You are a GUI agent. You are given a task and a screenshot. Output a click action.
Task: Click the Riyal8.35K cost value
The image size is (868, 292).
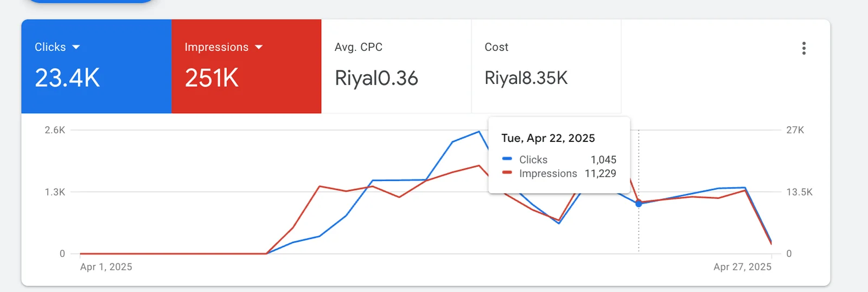(x=526, y=78)
